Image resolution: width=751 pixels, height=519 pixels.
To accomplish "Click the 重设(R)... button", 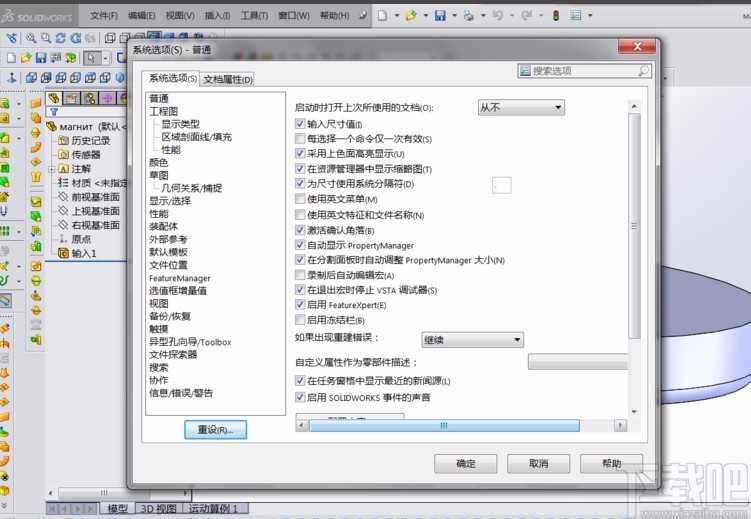I will click(x=216, y=429).
